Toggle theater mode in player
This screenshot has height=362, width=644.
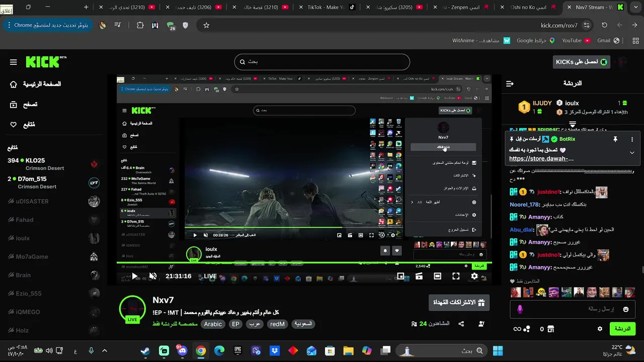click(x=438, y=276)
